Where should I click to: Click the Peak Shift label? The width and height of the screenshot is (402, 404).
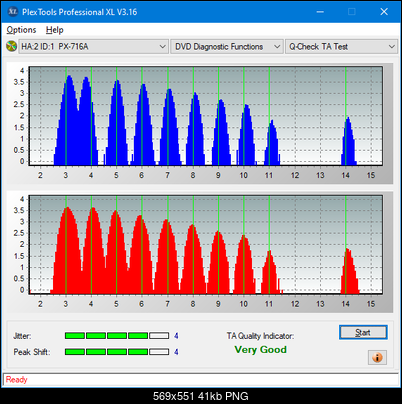click(32, 352)
